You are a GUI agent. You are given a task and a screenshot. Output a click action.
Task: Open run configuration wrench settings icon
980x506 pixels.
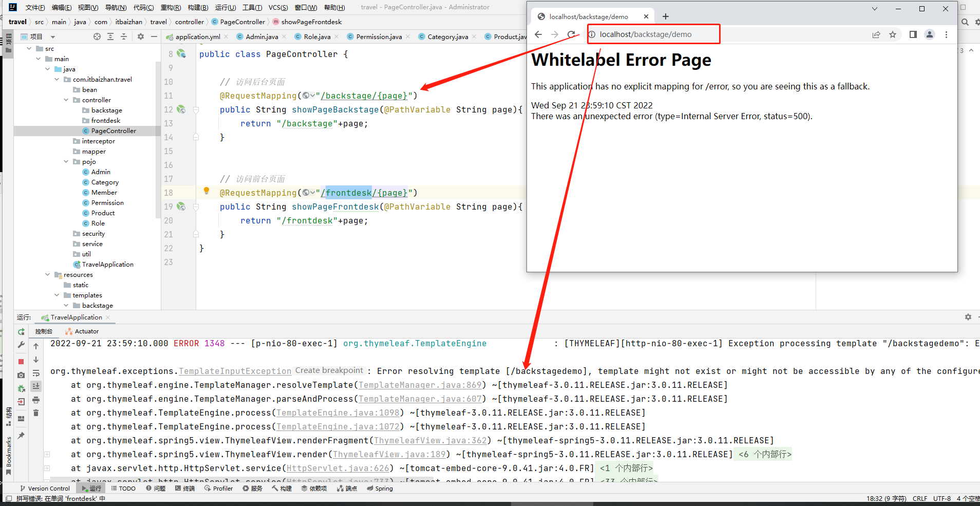coord(21,345)
